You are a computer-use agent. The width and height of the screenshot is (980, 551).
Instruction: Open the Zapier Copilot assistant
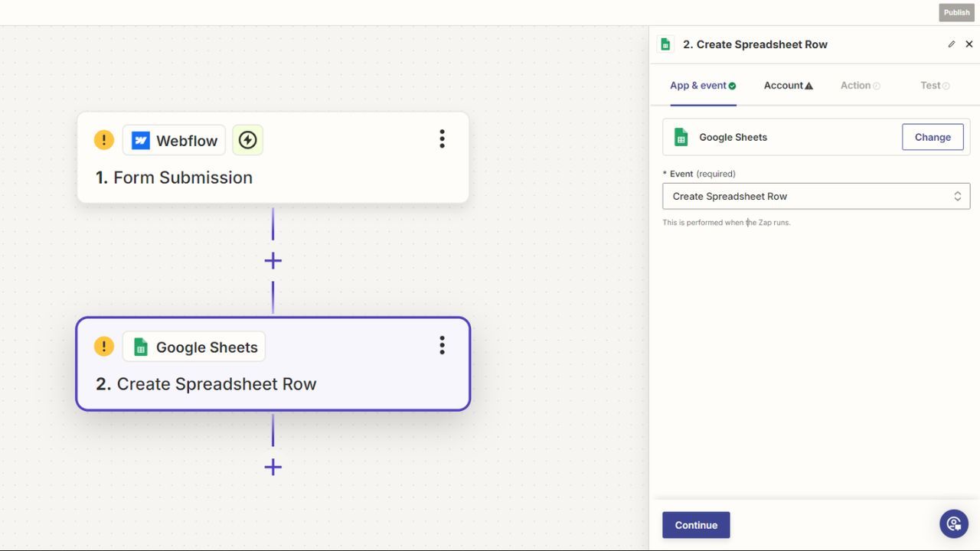[x=953, y=523]
